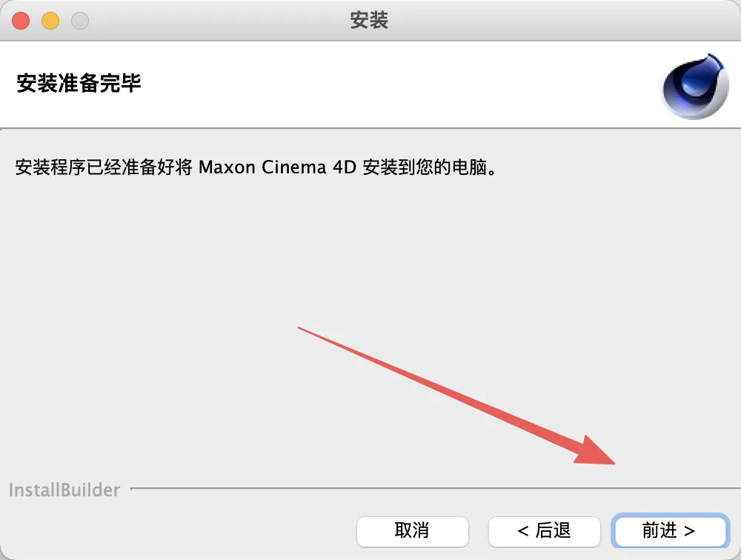Click the red arrow annotation's arrowhead
This screenshot has height=560, width=741.
pyautogui.click(x=596, y=453)
